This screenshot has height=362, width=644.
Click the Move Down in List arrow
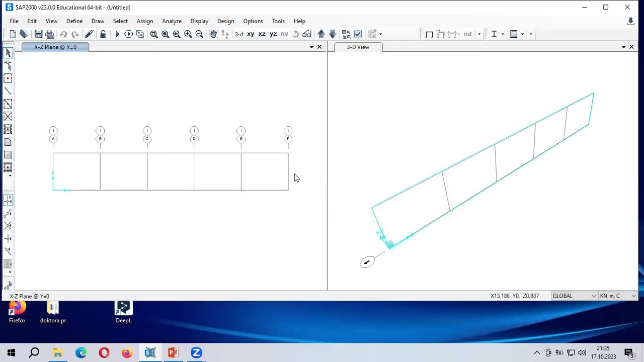click(333, 34)
